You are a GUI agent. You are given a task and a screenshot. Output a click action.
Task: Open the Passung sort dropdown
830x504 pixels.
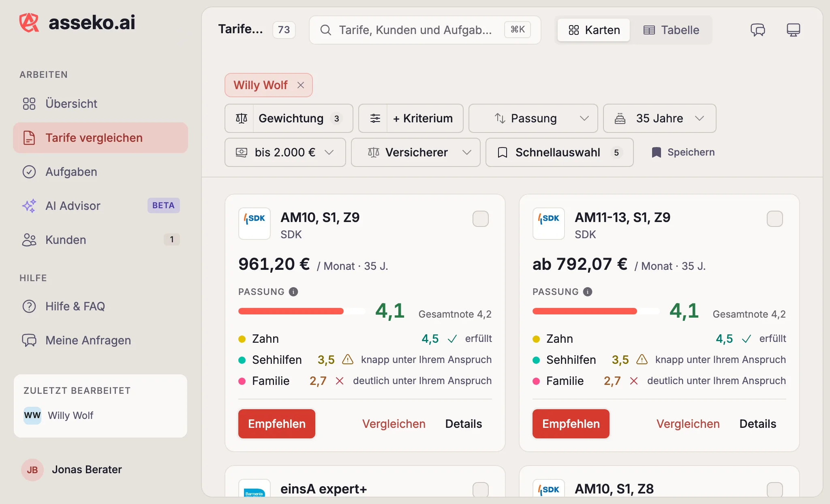coord(533,118)
